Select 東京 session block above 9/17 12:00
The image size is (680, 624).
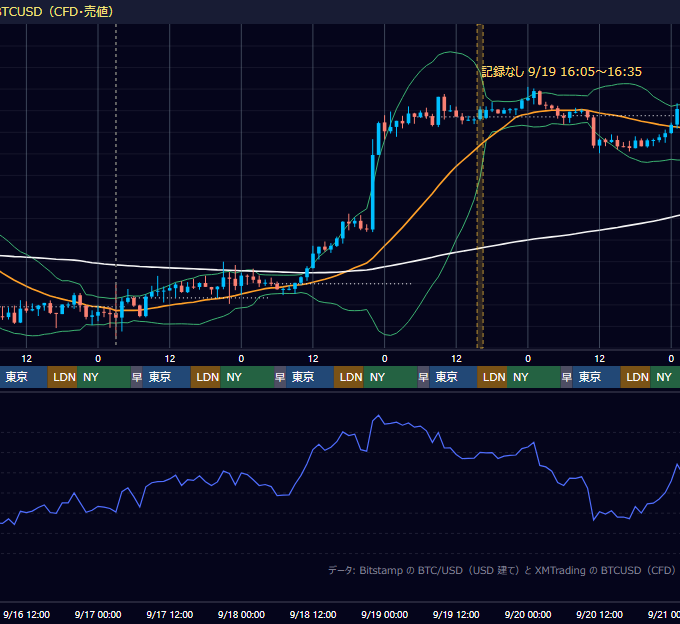(167, 377)
